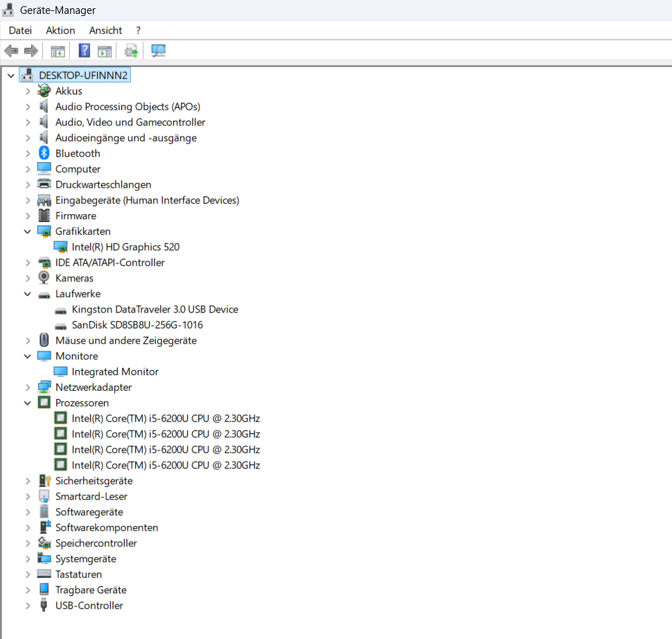Collapse the Grafikkarten category

tap(28, 231)
